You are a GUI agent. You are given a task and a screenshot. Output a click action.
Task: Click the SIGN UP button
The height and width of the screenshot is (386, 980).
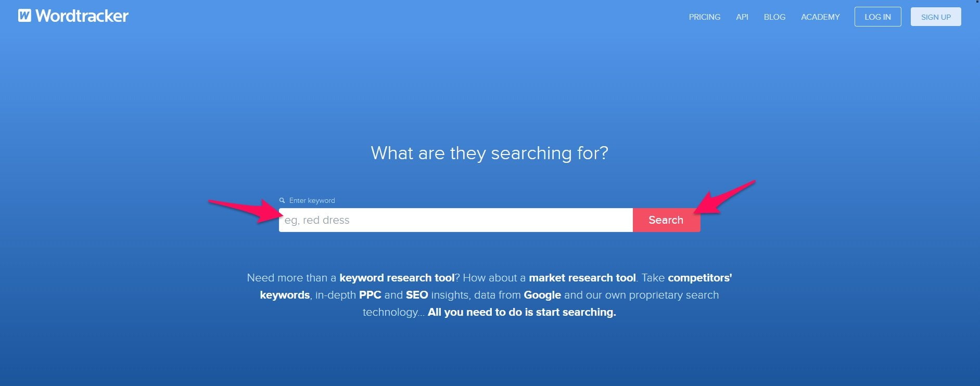(936, 17)
